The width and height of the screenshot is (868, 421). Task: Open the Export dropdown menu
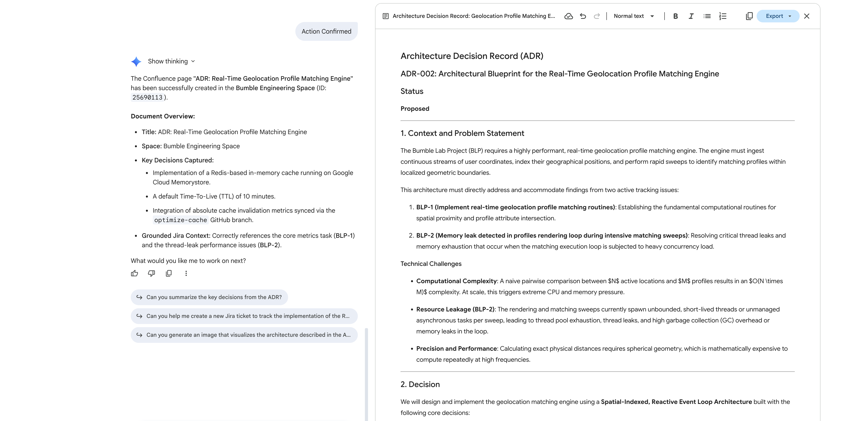[x=778, y=16]
